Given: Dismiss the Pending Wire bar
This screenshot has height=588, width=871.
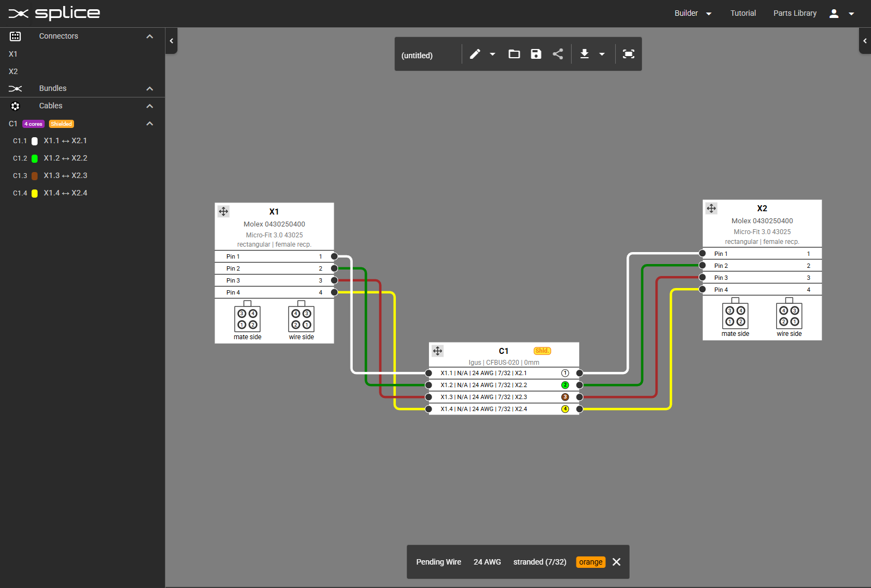Looking at the screenshot, I should [616, 562].
